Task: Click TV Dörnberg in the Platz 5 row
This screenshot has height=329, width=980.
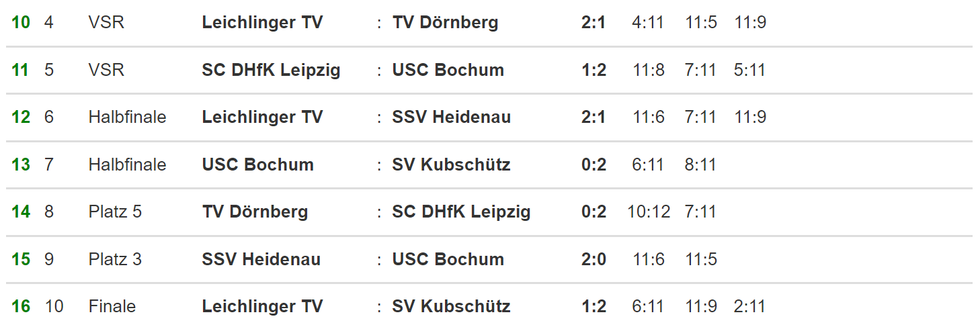Action: coord(255,211)
